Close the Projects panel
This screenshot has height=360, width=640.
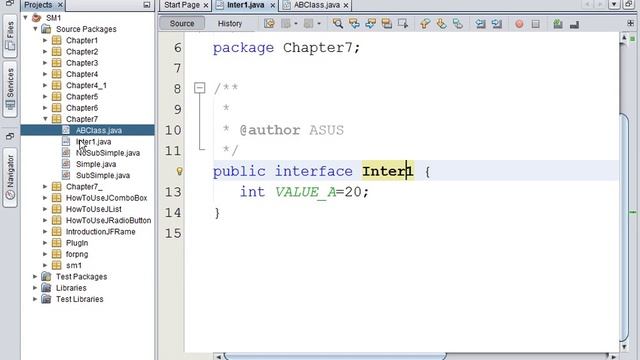click(60, 5)
